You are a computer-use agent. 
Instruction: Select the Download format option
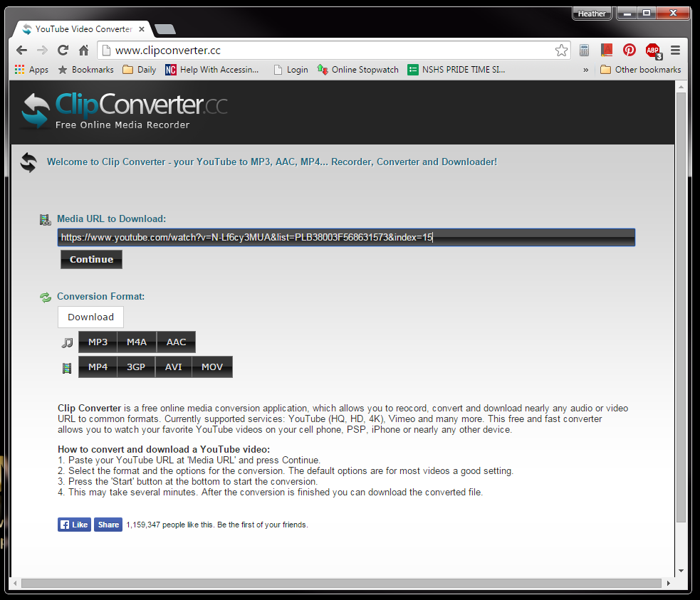[90, 317]
